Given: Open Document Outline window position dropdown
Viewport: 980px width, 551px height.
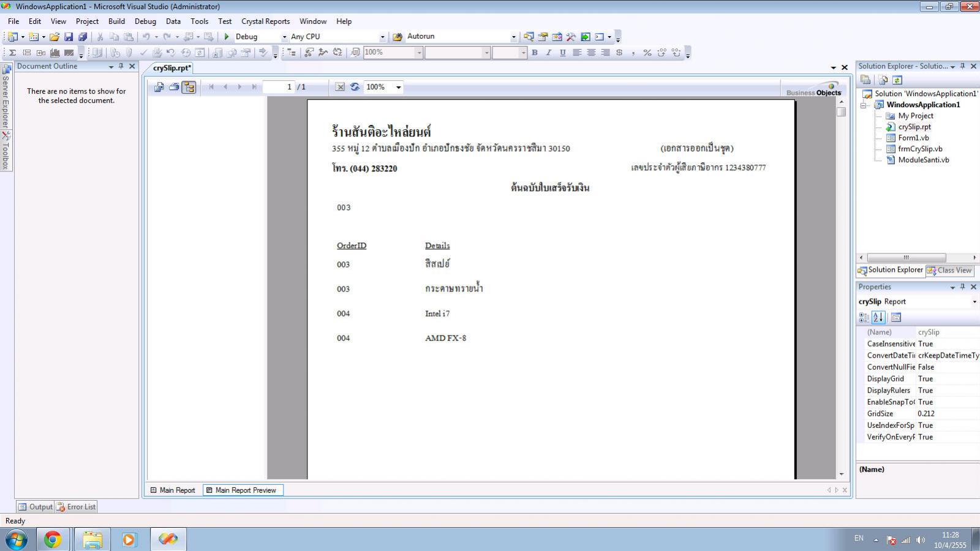Looking at the screenshot, I should click(x=111, y=67).
